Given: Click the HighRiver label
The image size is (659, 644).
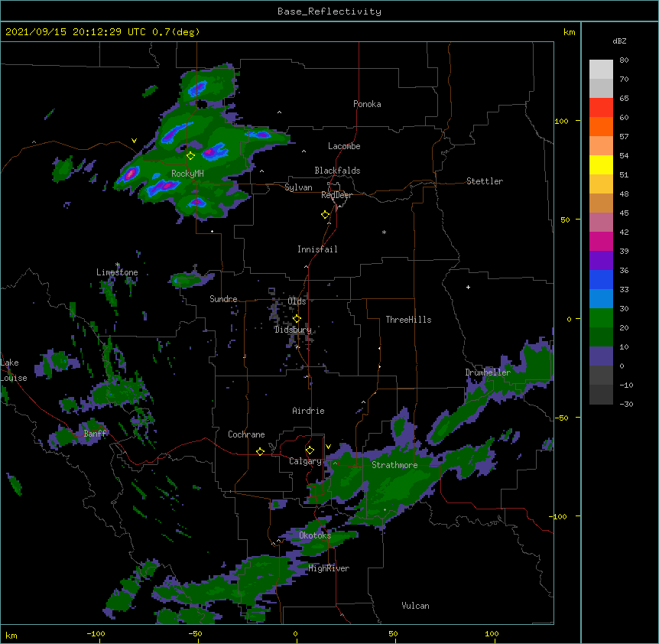Looking at the screenshot, I should tap(329, 568).
